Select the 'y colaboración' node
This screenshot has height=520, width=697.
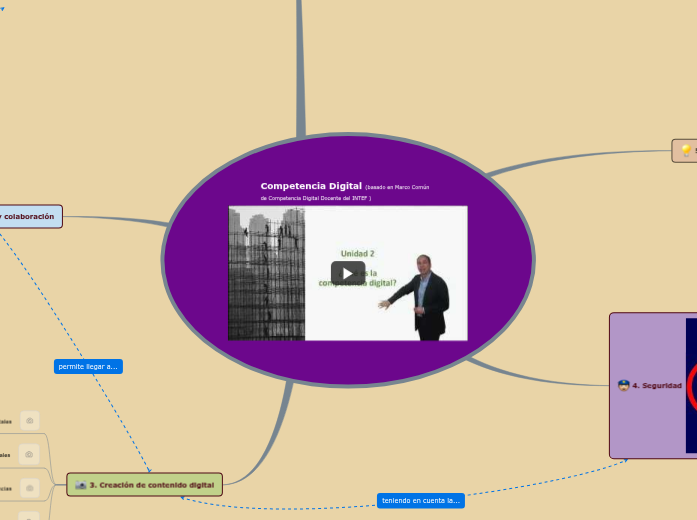[28, 216]
